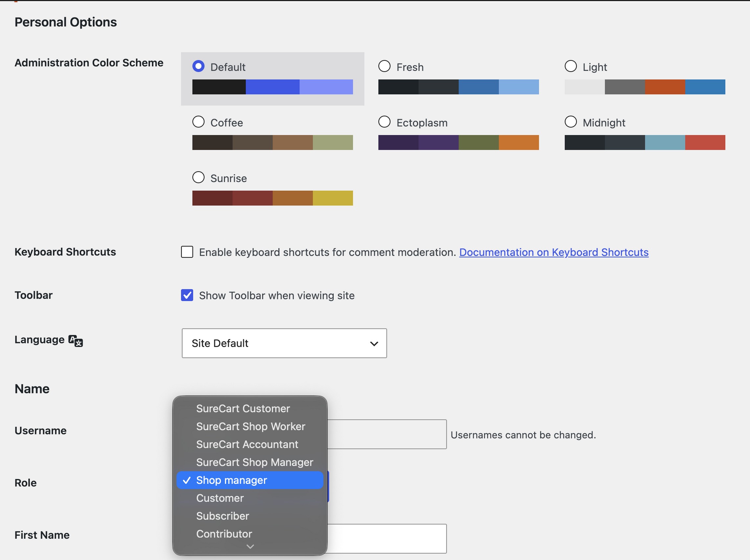Uncheck Show Toolbar when viewing site
This screenshot has width=750, height=560.
coord(187,295)
